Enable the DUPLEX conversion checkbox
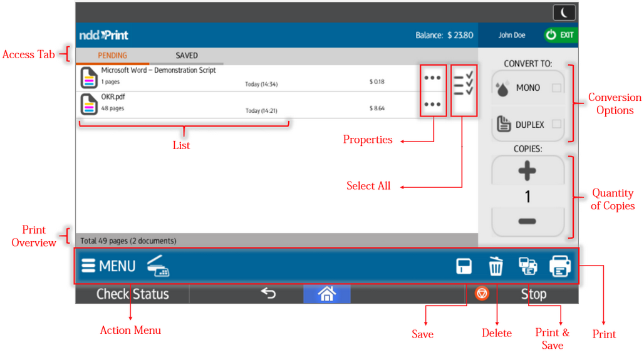The height and width of the screenshot is (352, 644). click(556, 125)
